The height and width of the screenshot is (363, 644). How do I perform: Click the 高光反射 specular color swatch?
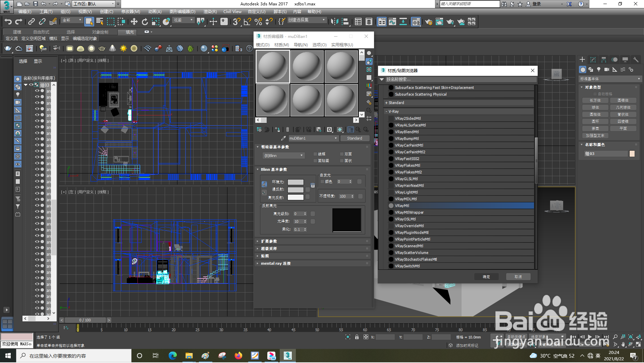click(x=296, y=198)
